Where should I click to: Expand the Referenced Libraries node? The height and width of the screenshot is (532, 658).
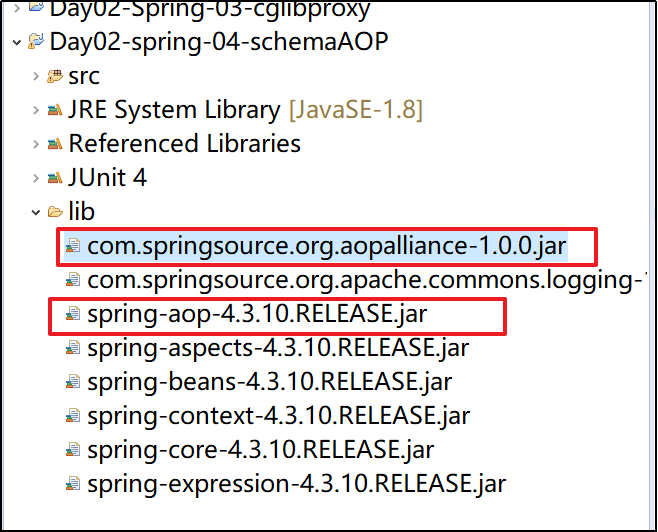[36, 144]
